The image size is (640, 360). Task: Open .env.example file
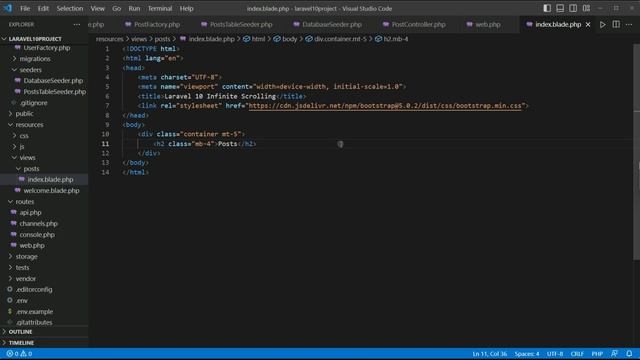point(34,311)
